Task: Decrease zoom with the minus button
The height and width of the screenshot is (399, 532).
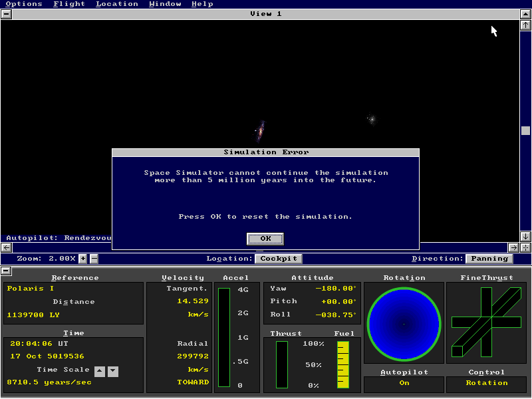Action: pos(94,259)
